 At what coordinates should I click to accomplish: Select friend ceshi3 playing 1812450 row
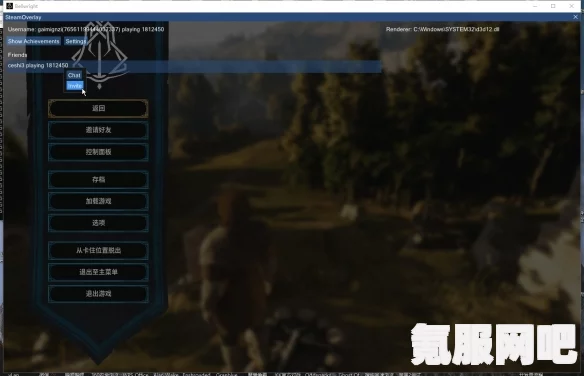(x=194, y=66)
